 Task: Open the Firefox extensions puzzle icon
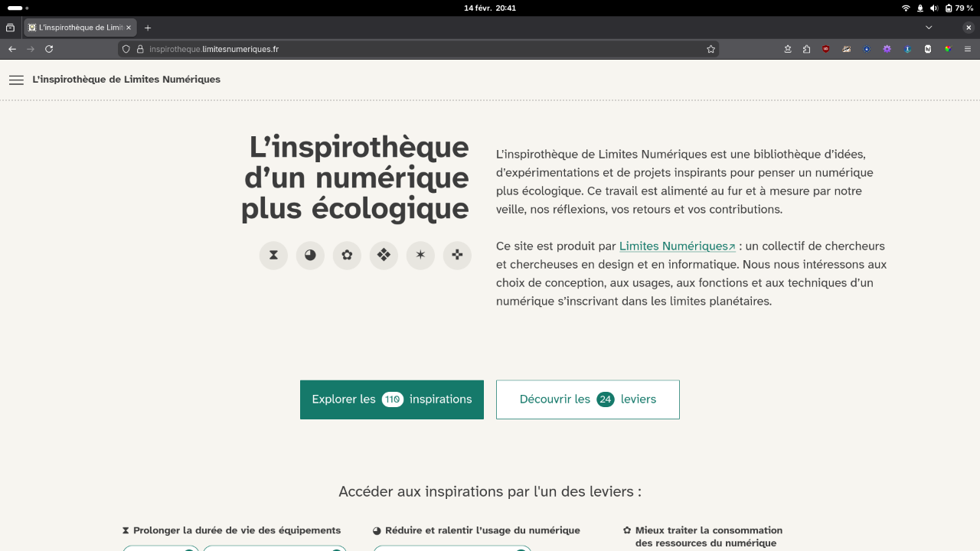(807, 49)
